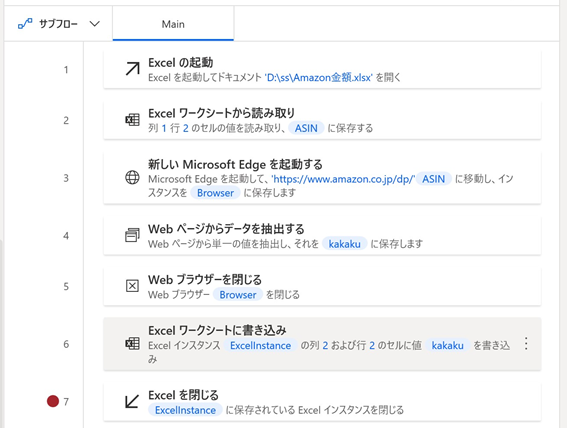Viewport: 567px width, 428px height.
Task: Click the ASIN variable in step 3
Action: [434, 179]
